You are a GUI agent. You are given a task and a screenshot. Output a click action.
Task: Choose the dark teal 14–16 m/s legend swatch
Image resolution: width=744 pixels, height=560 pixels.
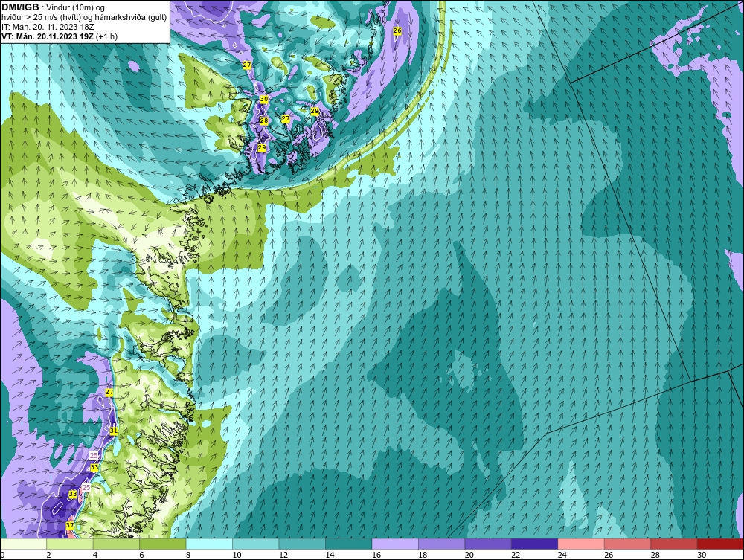point(349,544)
